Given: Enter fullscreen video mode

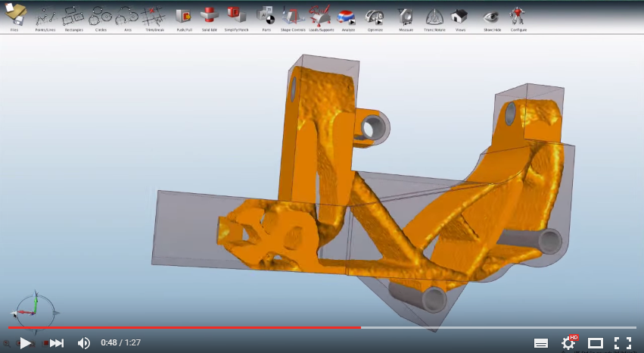Looking at the screenshot, I should coord(622,343).
